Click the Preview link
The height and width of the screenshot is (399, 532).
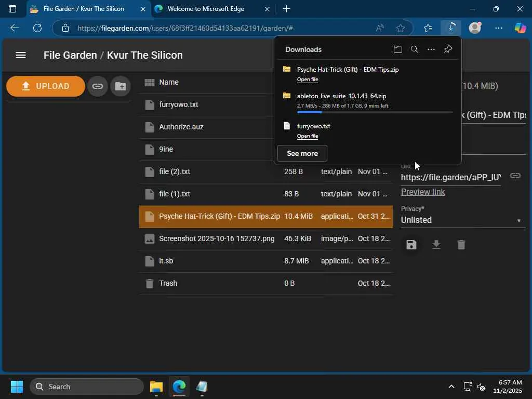pyautogui.click(x=423, y=192)
